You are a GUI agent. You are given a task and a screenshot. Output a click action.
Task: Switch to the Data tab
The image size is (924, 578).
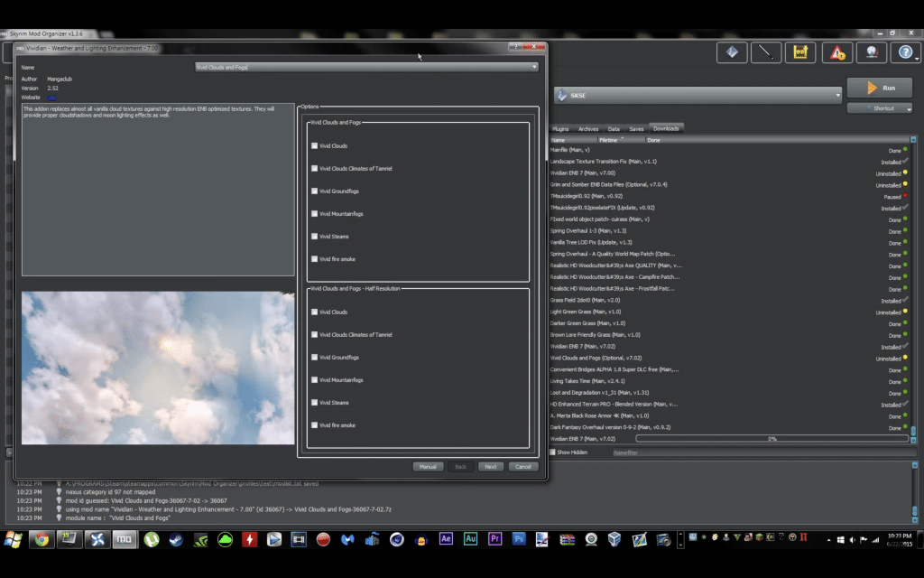point(614,128)
